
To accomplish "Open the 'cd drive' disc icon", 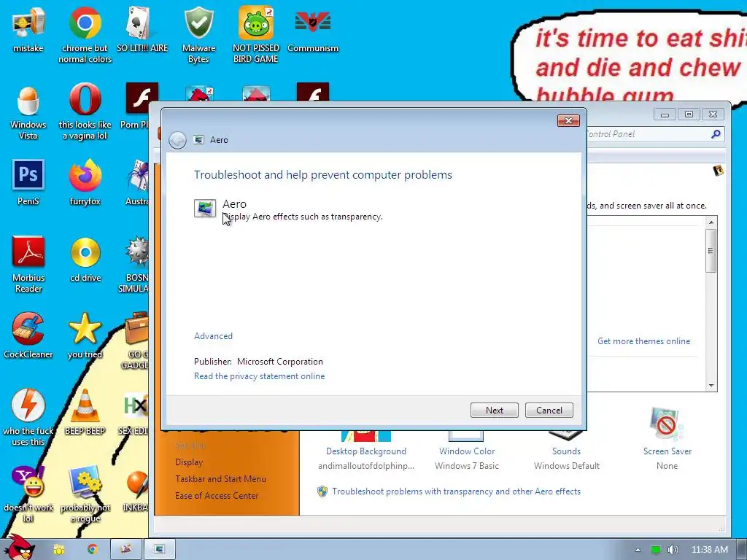I will (x=85, y=259).
